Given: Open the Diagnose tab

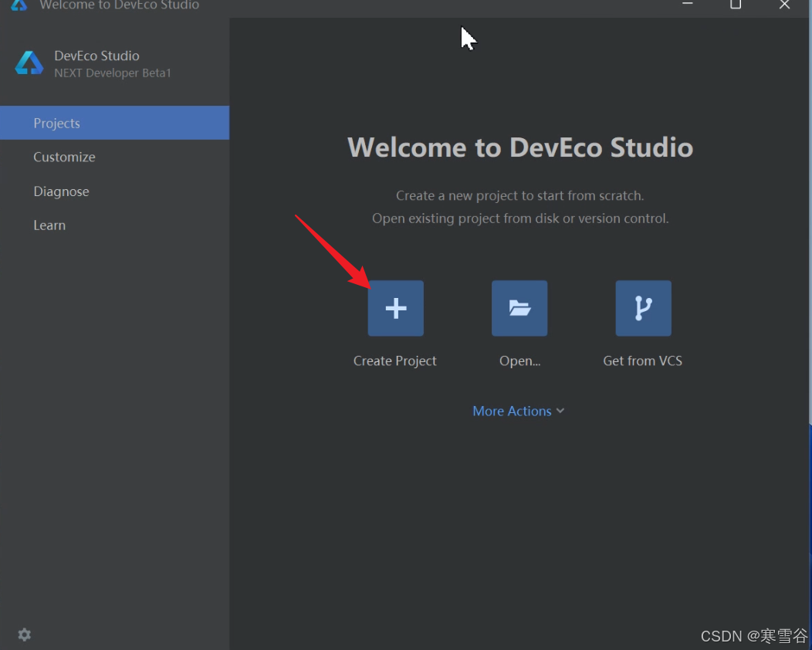Looking at the screenshot, I should (114, 191).
